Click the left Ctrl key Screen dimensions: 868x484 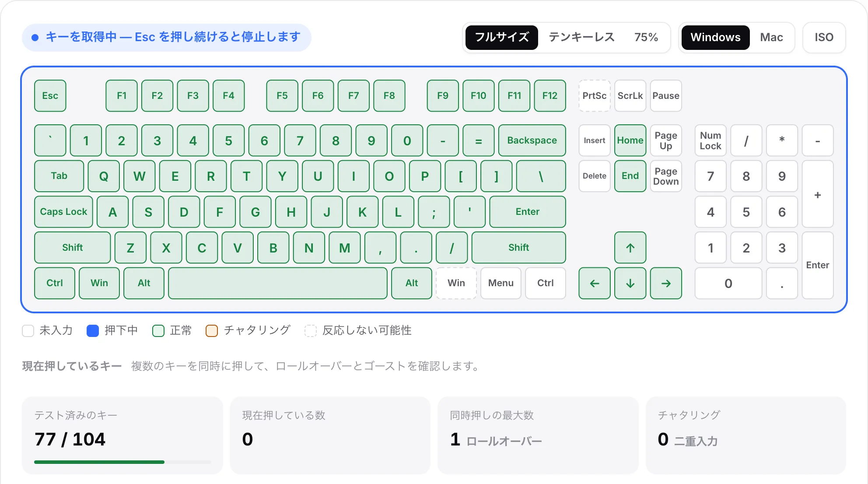[x=55, y=283]
